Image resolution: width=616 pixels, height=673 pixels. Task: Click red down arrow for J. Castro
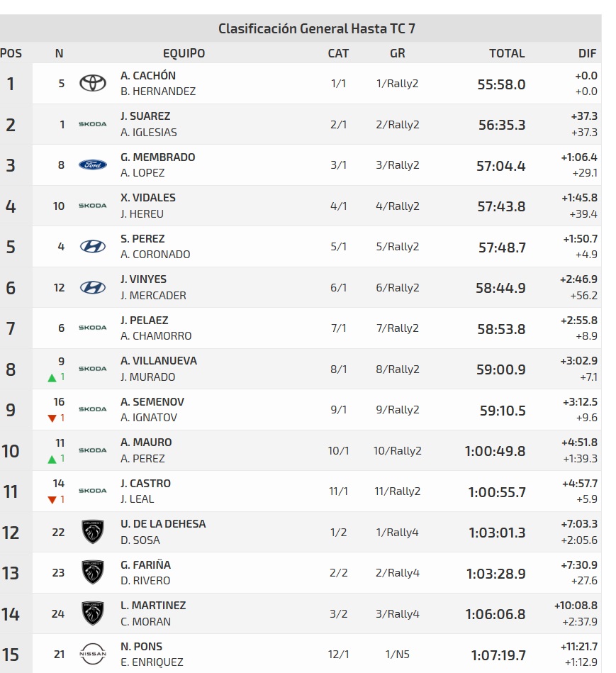coord(52,500)
